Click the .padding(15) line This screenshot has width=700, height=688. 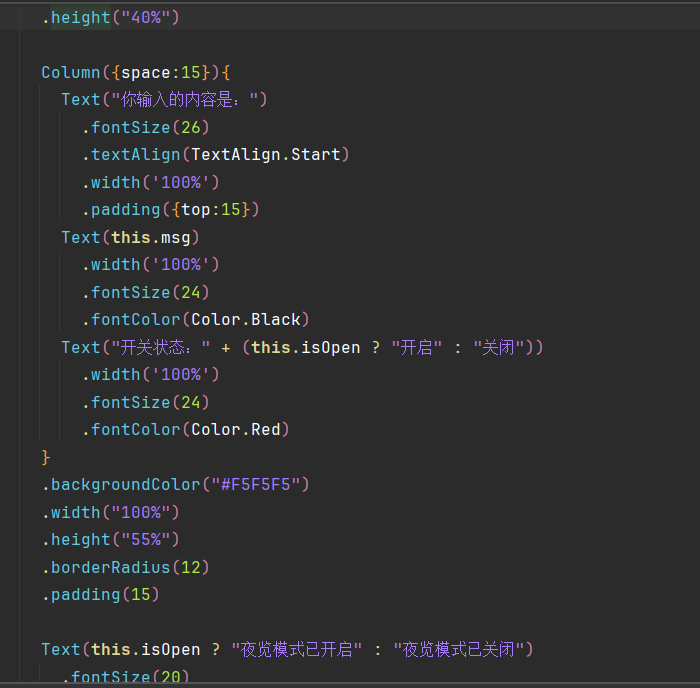[x=100, y=595]
